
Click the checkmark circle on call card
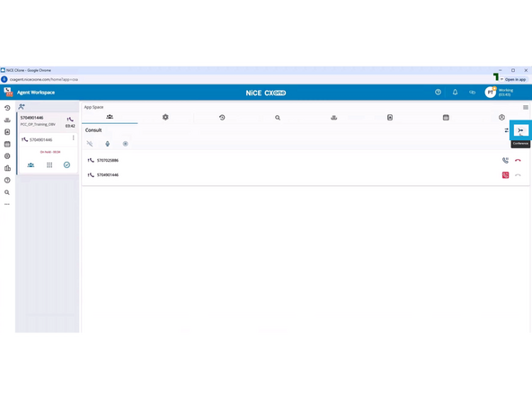[66, 164]
